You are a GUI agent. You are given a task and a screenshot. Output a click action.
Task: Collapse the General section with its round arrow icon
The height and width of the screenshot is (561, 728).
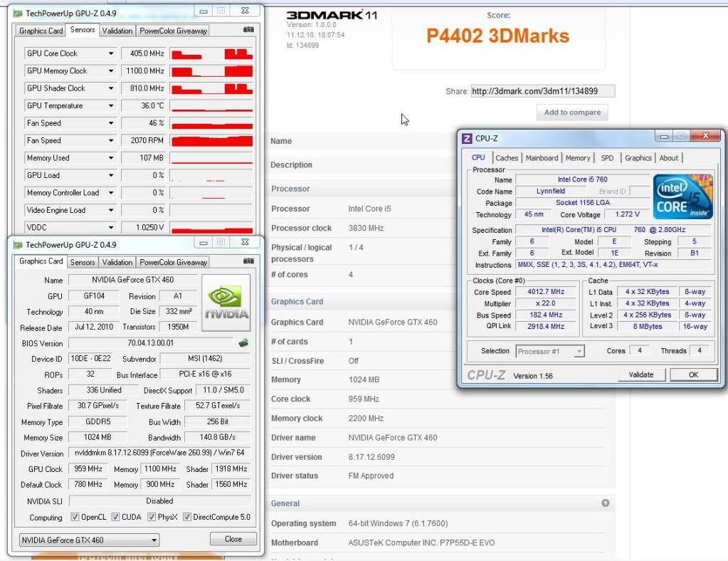[606, 503]
